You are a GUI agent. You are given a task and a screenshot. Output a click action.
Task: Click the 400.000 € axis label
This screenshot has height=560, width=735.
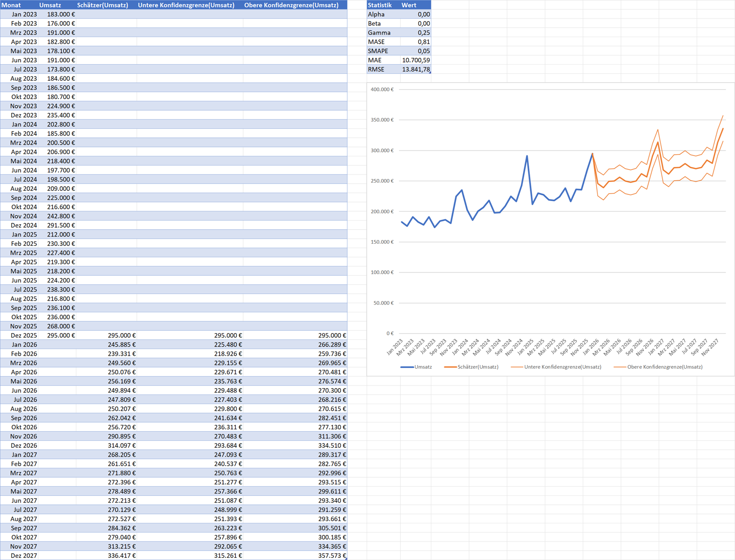pyautogui.click(x=382, y=89)
